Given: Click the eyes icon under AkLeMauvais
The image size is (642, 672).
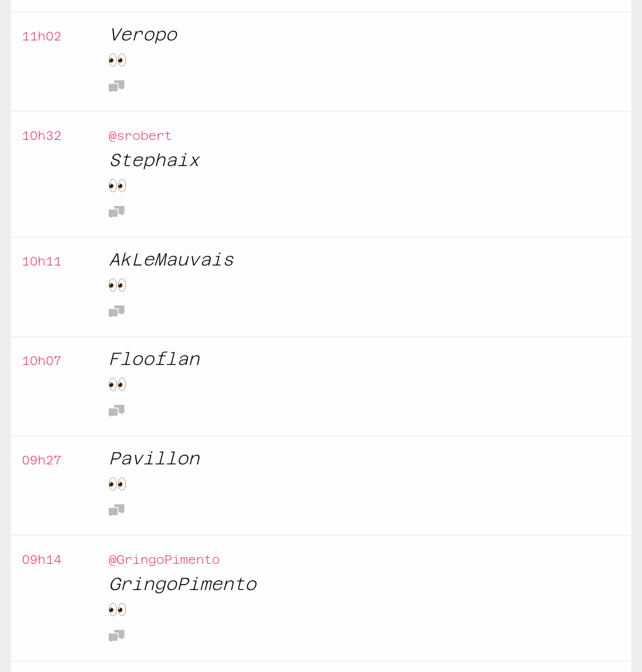Looking at the screenshot, I should tap(117, 285).
